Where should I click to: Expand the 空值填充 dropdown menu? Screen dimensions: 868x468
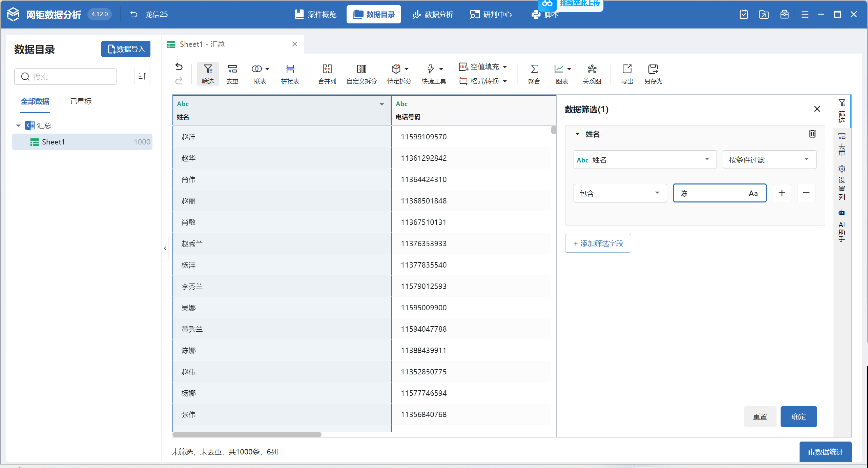[505, 67]
